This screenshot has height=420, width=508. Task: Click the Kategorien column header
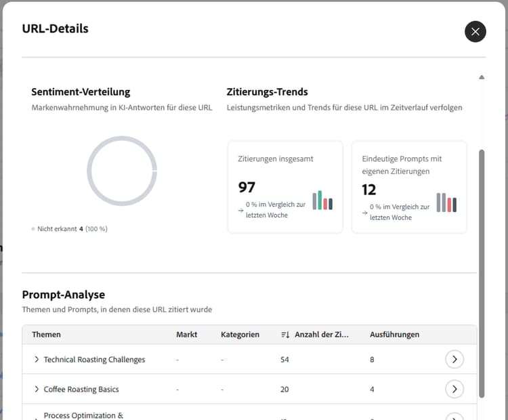(x=240, y=335)
